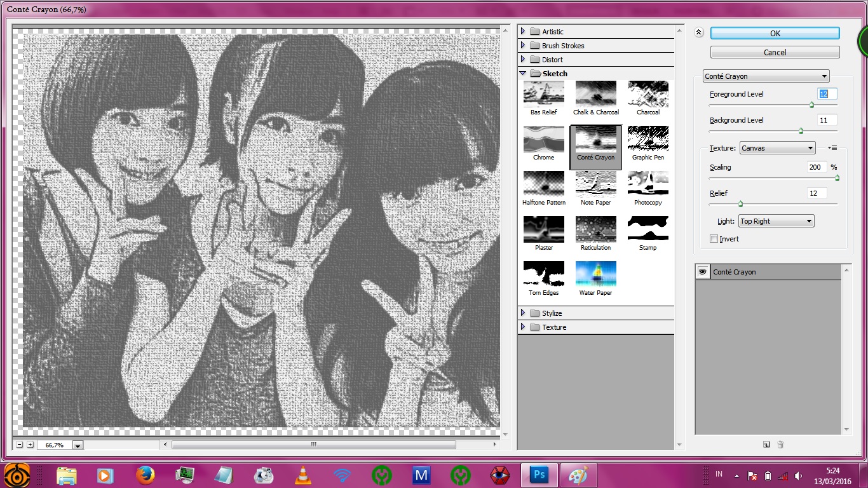Enable the Invert checkbox
The image size is (868, 488).
(714, 238)
